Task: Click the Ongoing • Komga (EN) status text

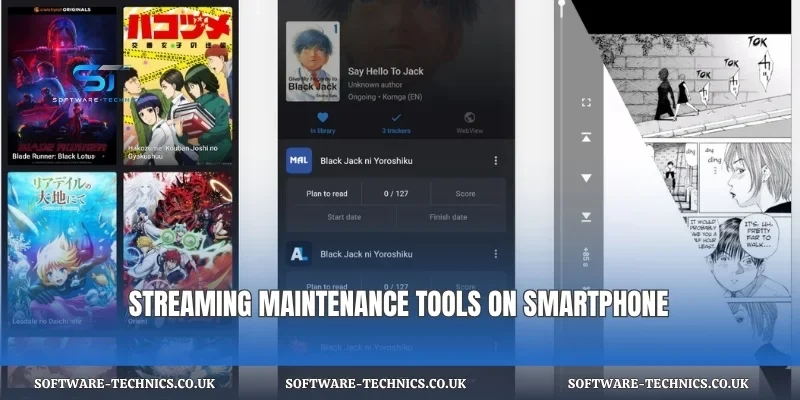Action: click(x=385, y=97)
